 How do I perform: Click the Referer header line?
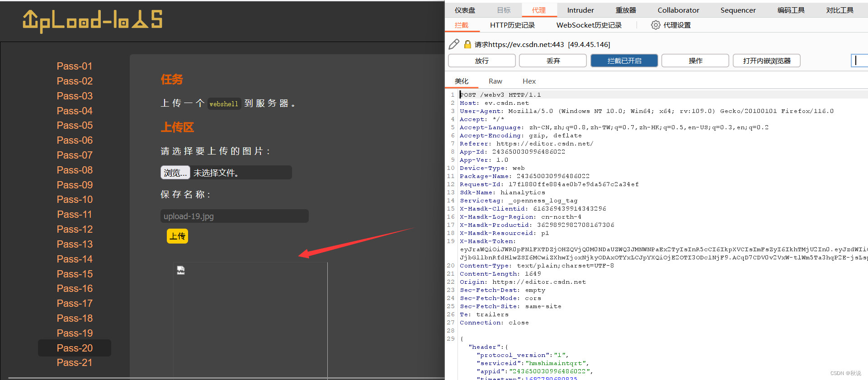point(526,144)
